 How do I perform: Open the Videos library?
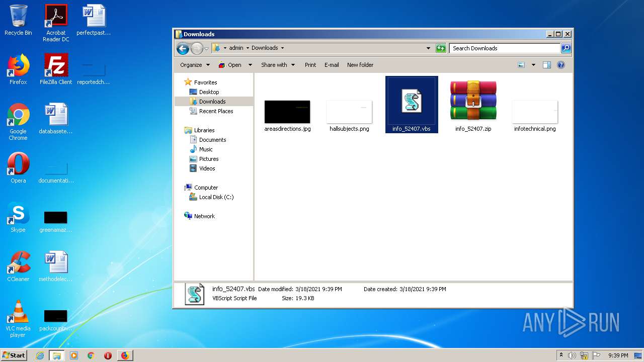click(x=207, y=168)
